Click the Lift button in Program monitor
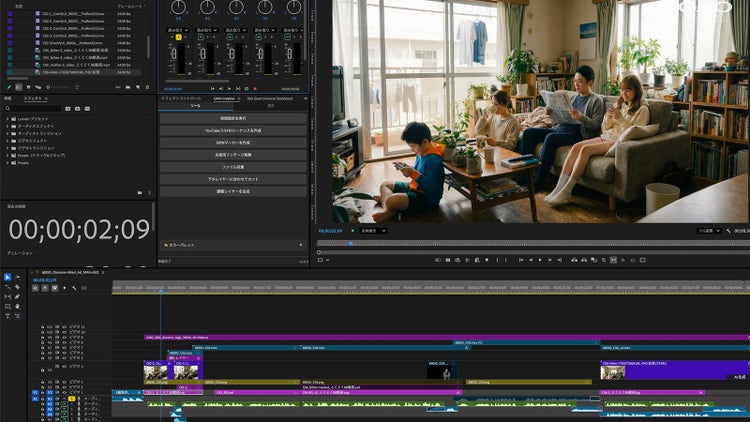 [574, 260]
